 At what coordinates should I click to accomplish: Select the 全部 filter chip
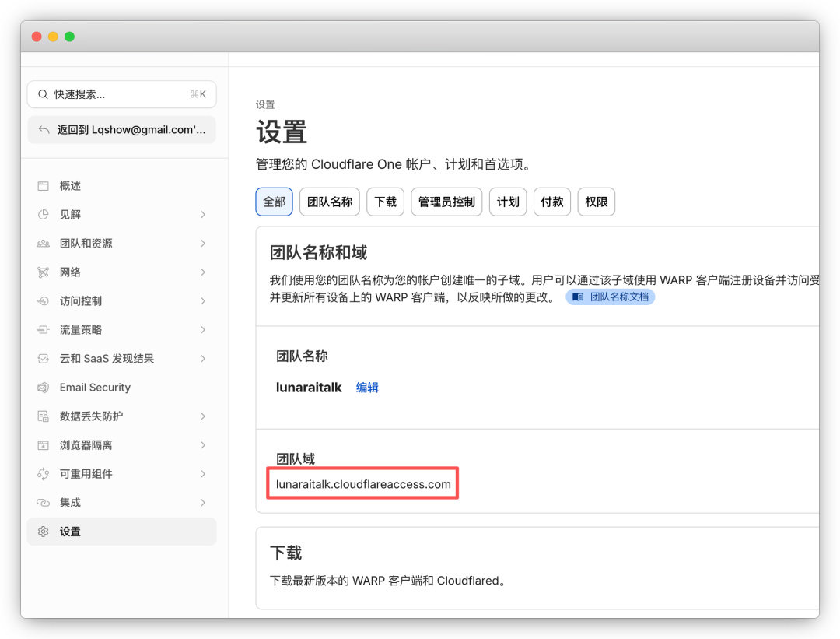tap(274, 202)
